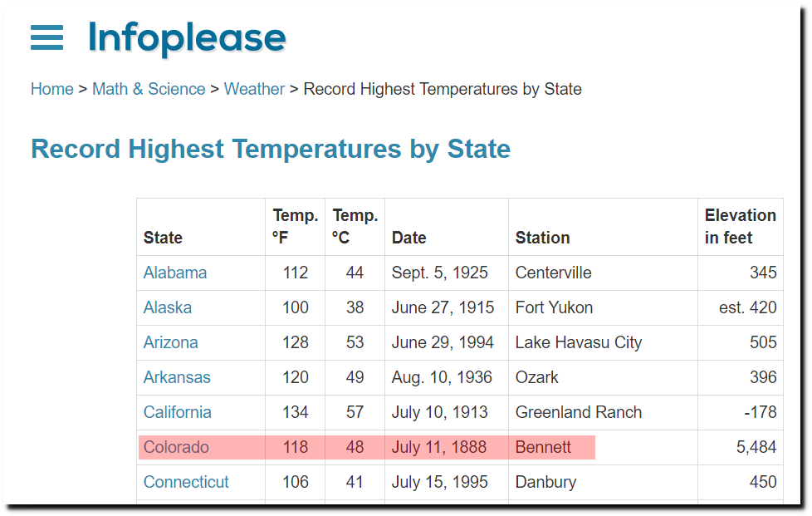Click the Date column header
This screenshot has width=812, height=516.
click(408, 238)
